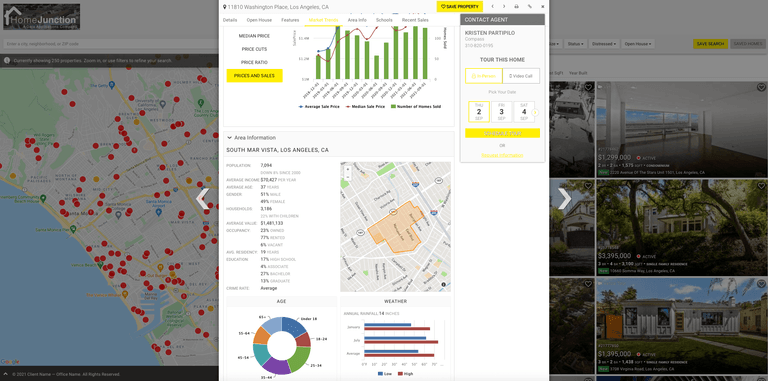This screenshot has height=381, width=768.
Task: Click the HomeJunction logo
Action: [x=41, y=17]
